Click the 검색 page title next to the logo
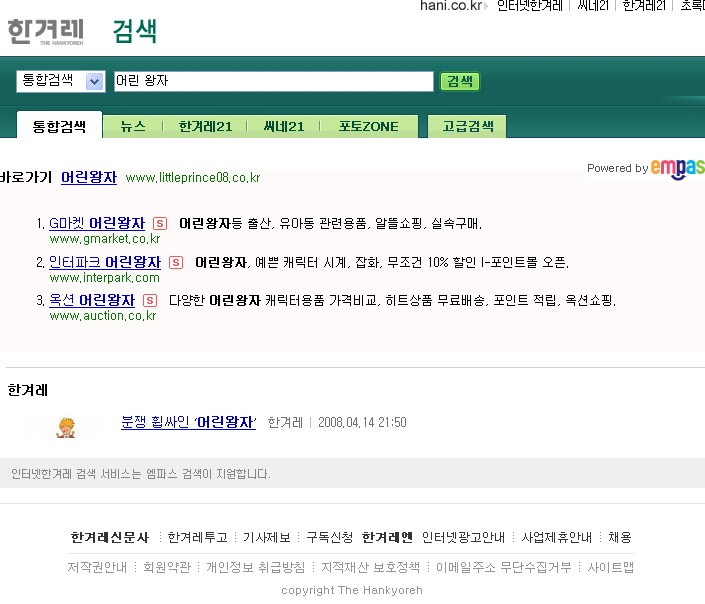 pyautogui.click(x=134, y=31)
